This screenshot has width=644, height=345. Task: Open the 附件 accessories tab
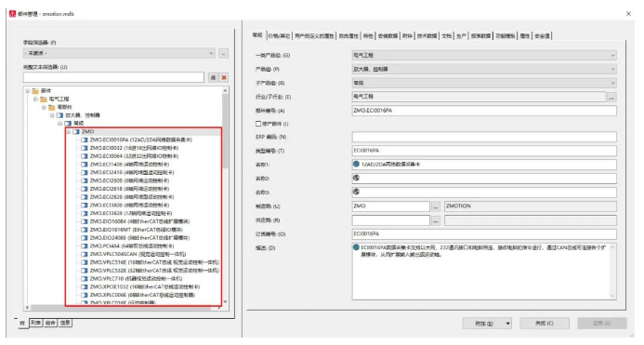[x=407, y=36]
